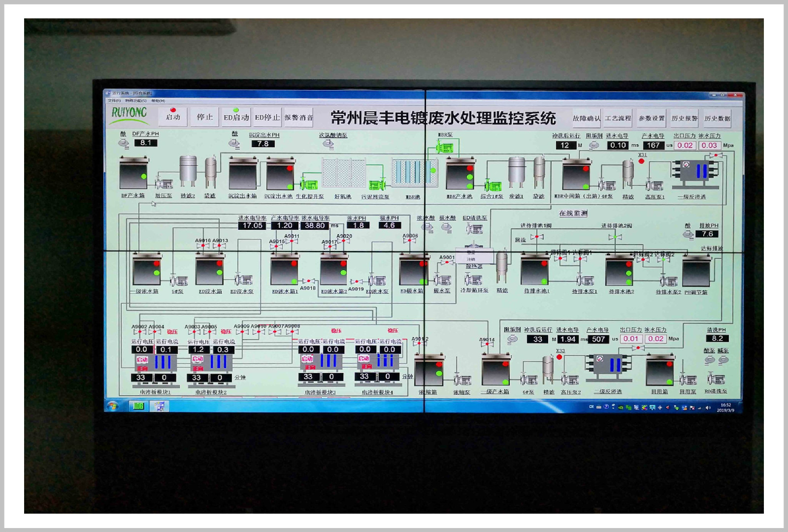Click the 二级反渗透 RO unit icon
788x532 pixels.
[x=609, y=367]
